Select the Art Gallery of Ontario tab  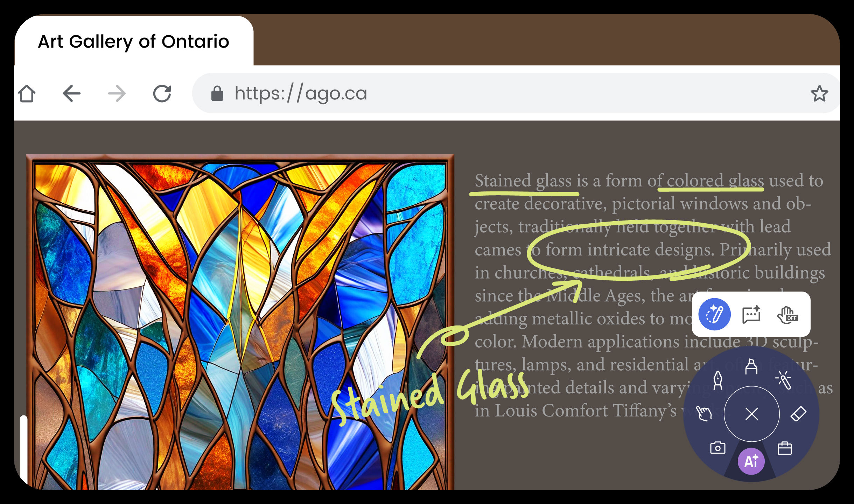[x=134, y=41]
